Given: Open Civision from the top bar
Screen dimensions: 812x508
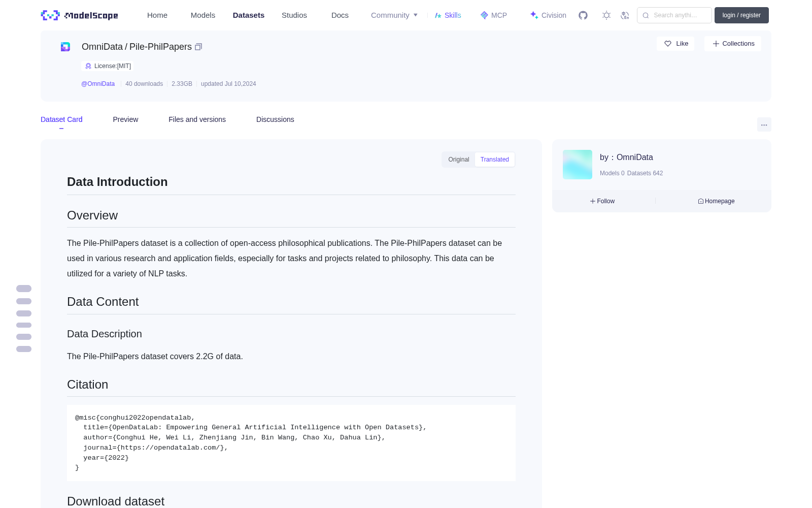Looking at the screenshot, I should pos(548,15).
